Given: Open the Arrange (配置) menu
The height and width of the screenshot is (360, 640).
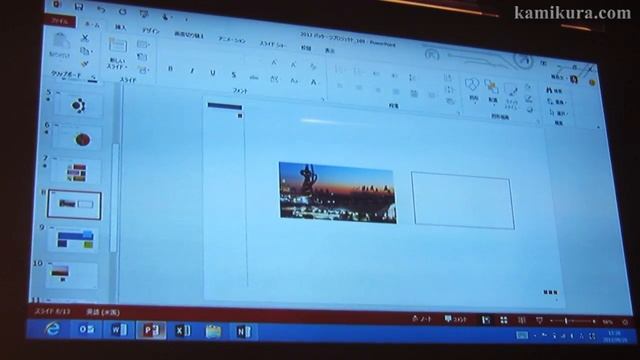Looking at the screenshot, I should 492,92.
